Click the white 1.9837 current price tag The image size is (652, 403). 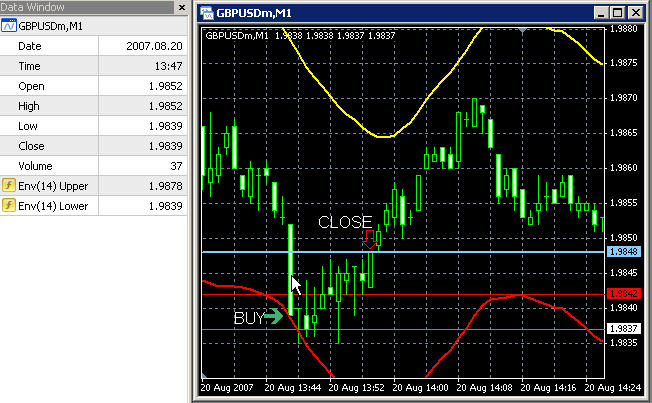[x=623, y=329]
